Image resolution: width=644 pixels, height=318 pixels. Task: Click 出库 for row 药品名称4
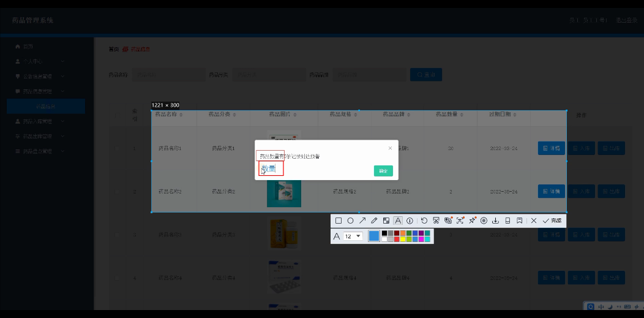pos(611,278)
